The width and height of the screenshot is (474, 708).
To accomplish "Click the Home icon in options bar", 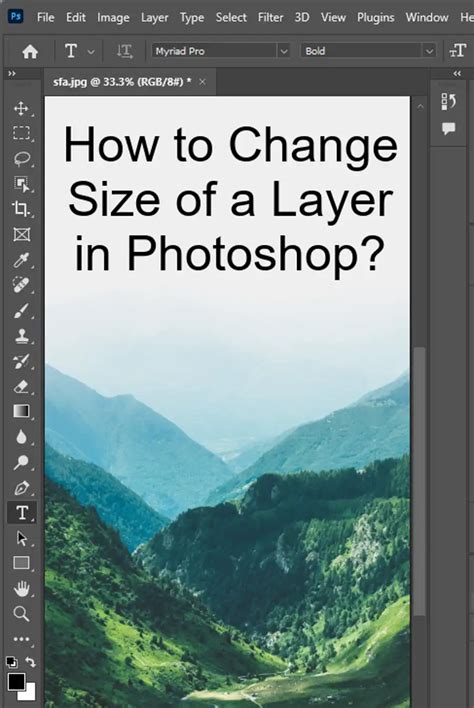I will click(x=30, y=51).
